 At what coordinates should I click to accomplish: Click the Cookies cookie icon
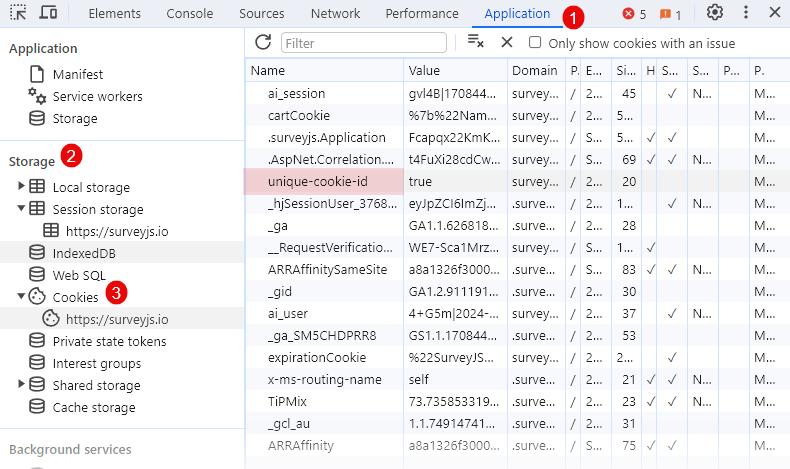(37, 296)
